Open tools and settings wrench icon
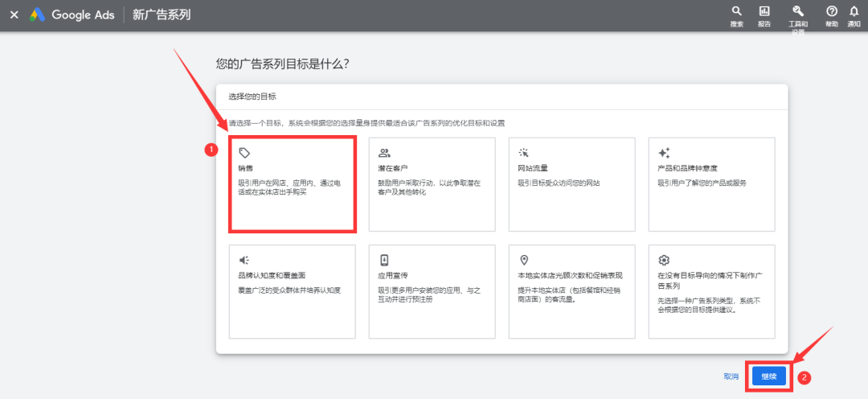The width and height of the screenshot is (868, 399). pos(797,11)
